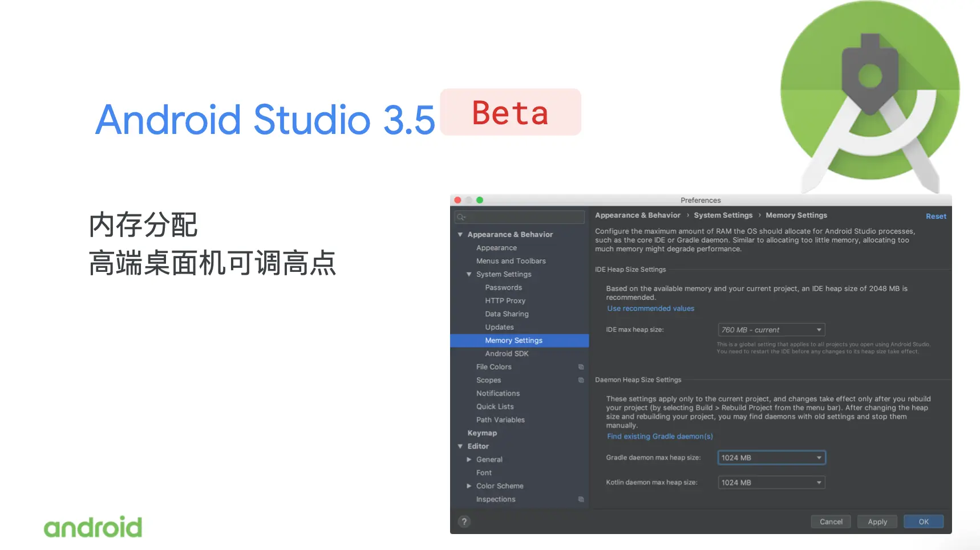Open the IDE max heap size dropdown
The image size is (980, 550).
(771, 330)
